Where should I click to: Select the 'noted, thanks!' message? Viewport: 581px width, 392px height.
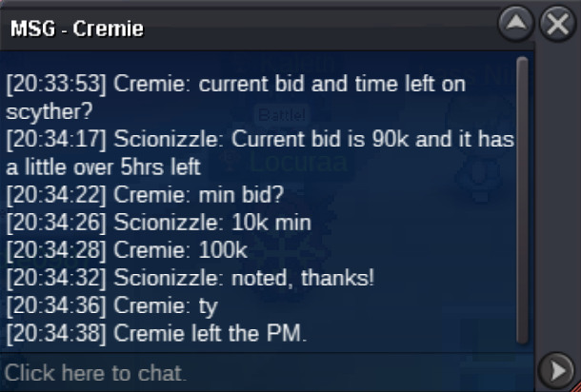pos(190,278)
